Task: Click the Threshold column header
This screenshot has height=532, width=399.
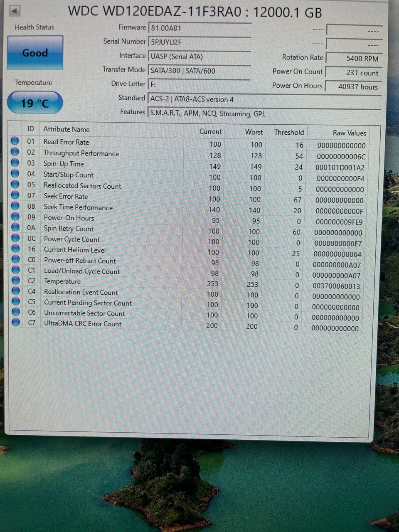Action: click(289, 132)
